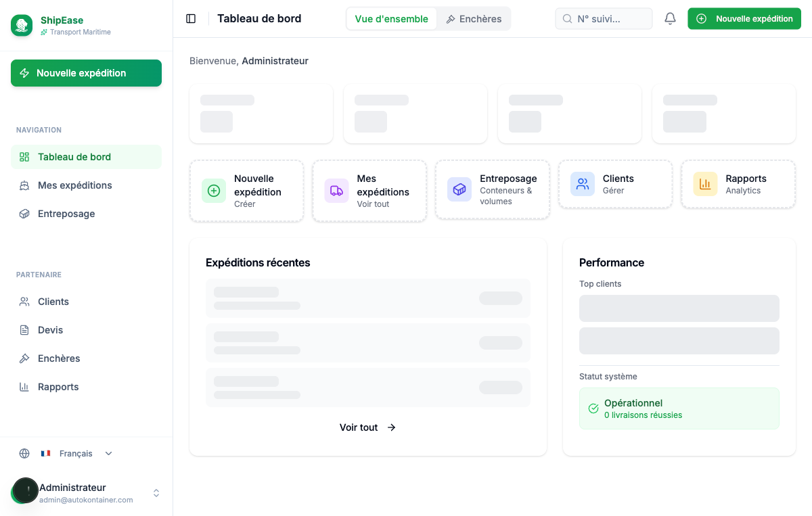Click the gavel icon in Enchères tab
Image resolution: width=812 pixels, height=516 pixels.
click(451, 19)
